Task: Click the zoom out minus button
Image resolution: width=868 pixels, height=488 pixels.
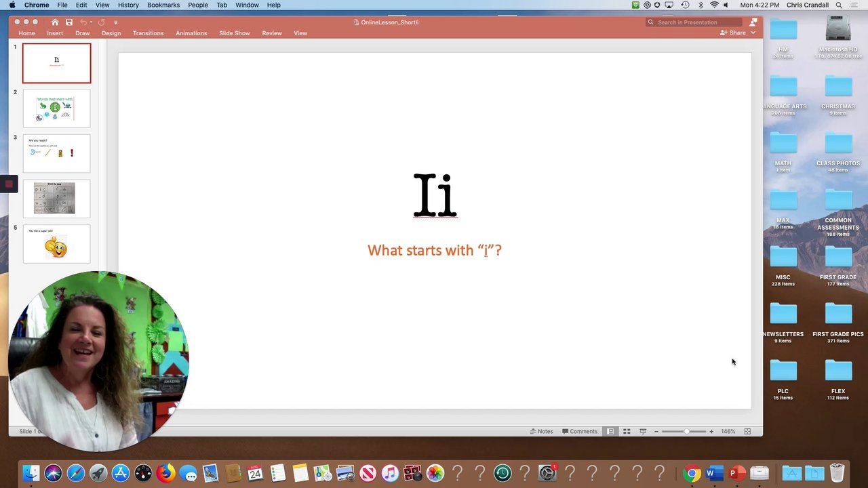Action: (x=656, y=431)
